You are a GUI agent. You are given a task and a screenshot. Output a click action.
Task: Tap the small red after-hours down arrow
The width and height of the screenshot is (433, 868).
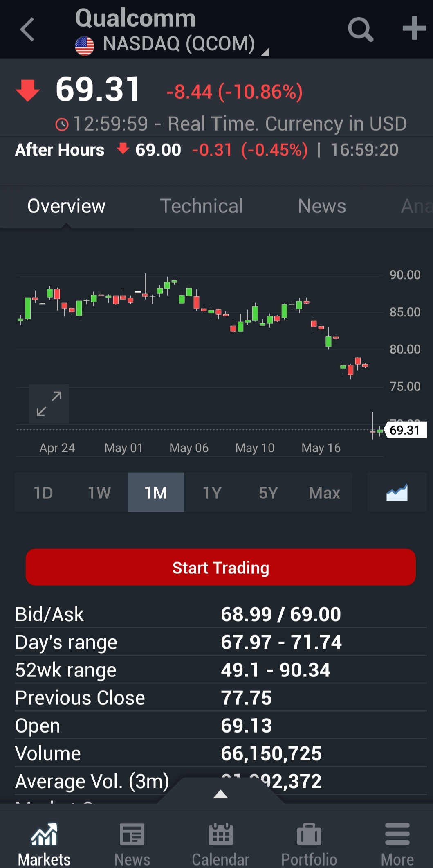click(x=123, y=148)
